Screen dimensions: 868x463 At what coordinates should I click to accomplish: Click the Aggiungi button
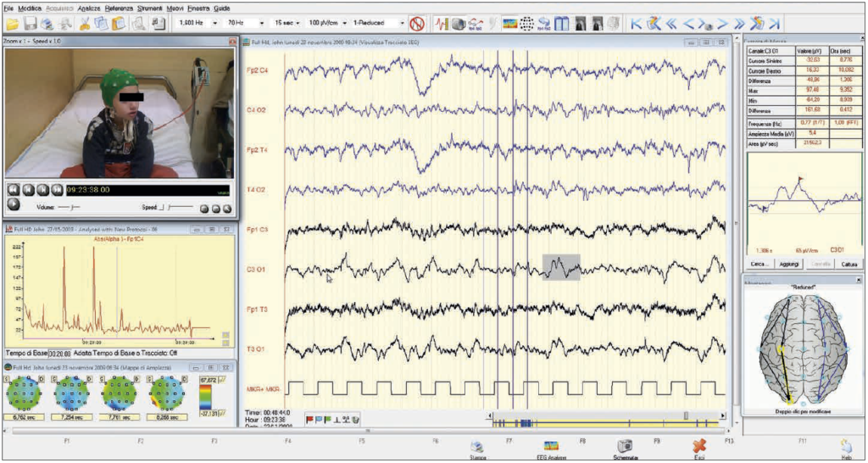coord(788,265)
